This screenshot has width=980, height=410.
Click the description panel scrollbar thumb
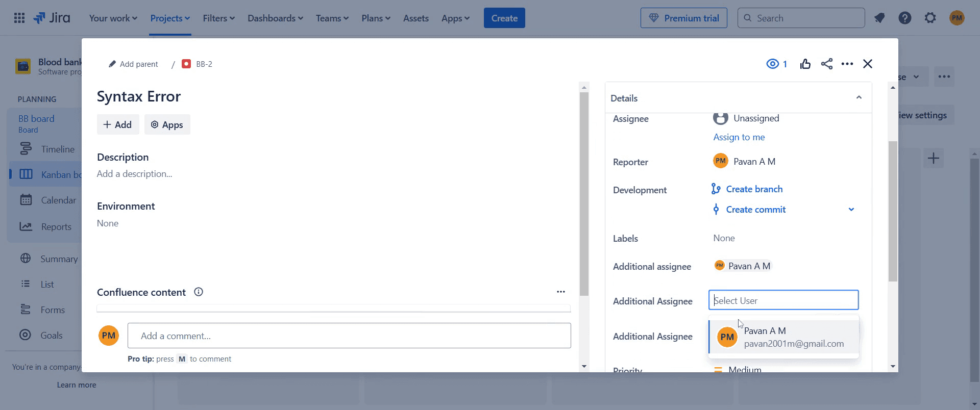(584, 194)
